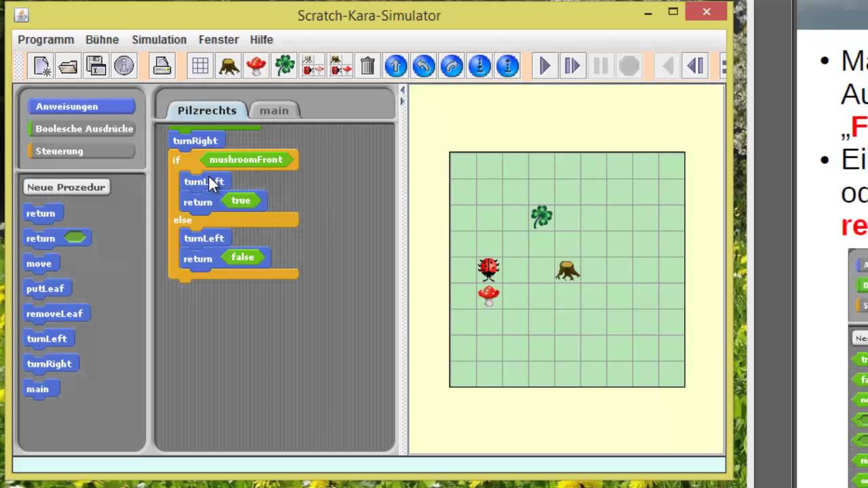Pick the move block from palette
The height and width of the screenshot is (488, 868).
(41, 264)
